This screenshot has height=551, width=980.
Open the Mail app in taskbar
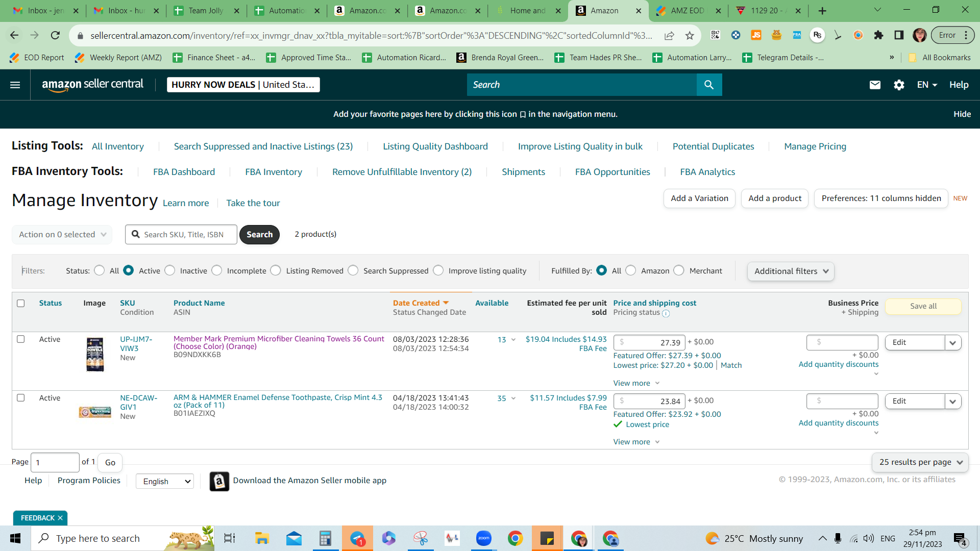point(293,538)
